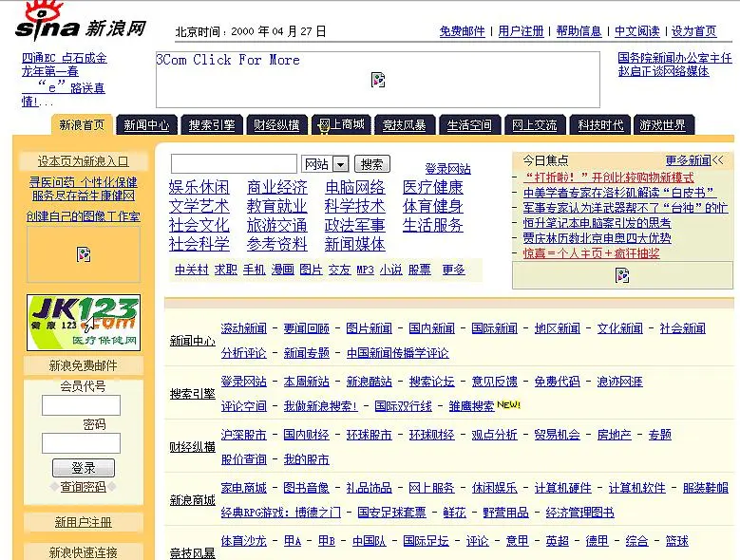
Task: Open the 教育就业 category
Action: pyautogui.click(x=277, y=207)
